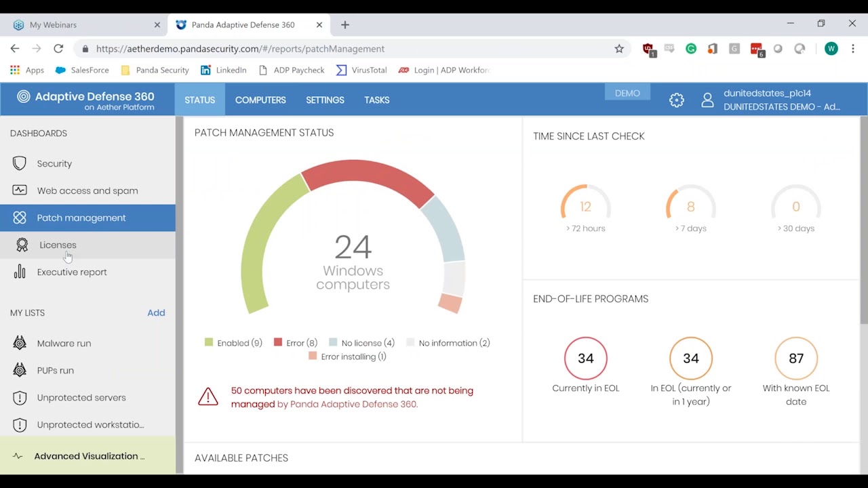Open the settings gear icon in header
Image resolution: width=868 pixels, height=488 pixels.
[x=676, y=100]
